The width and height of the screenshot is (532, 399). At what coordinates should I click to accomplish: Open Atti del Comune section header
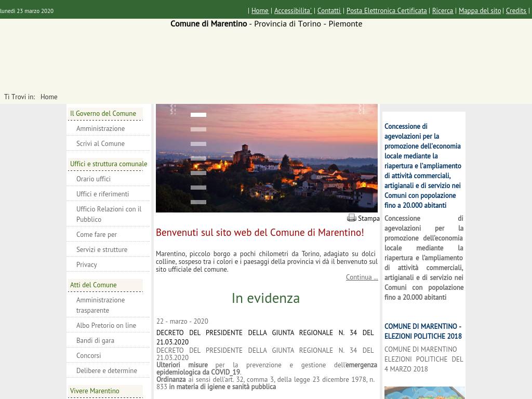(94, 285)
